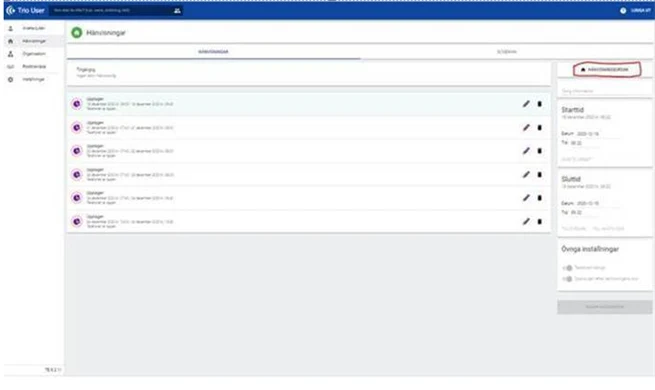
Task: Click the person icon in the left sidebar
Action: (x=10, y=28)
